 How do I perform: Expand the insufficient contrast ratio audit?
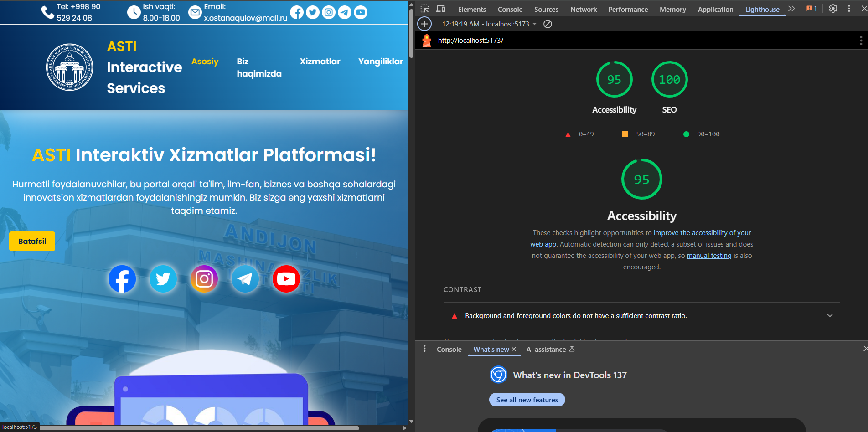642,316
